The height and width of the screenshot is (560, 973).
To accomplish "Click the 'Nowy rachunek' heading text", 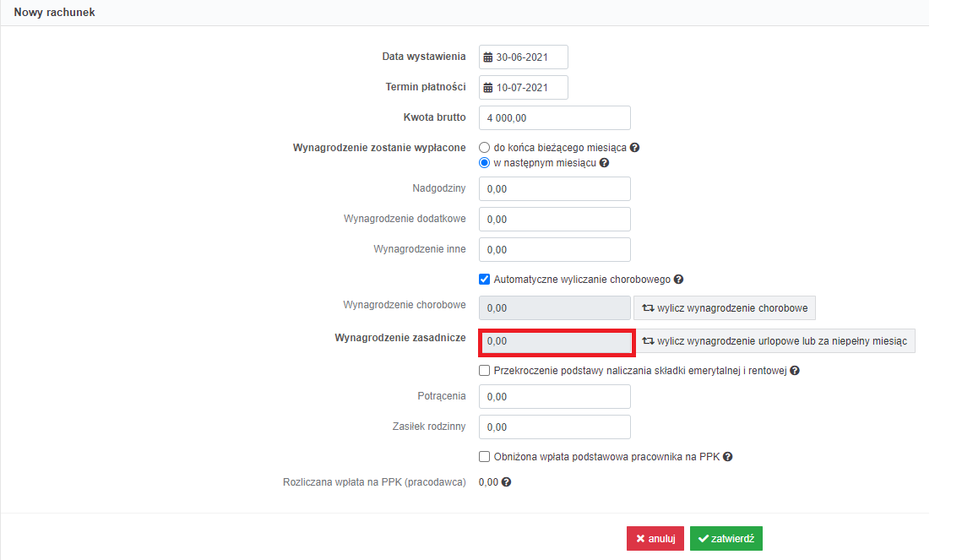I will [55, 13].
